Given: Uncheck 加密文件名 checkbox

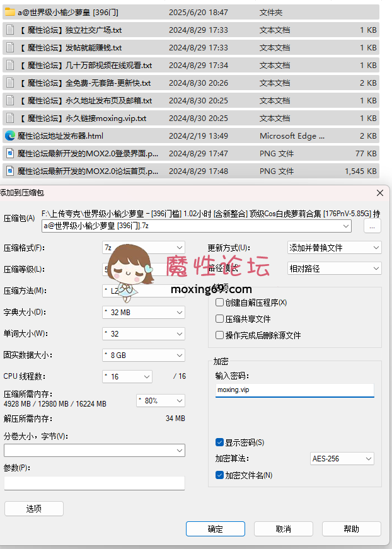Looking at the screenshot, I should (x=219, y=475).
